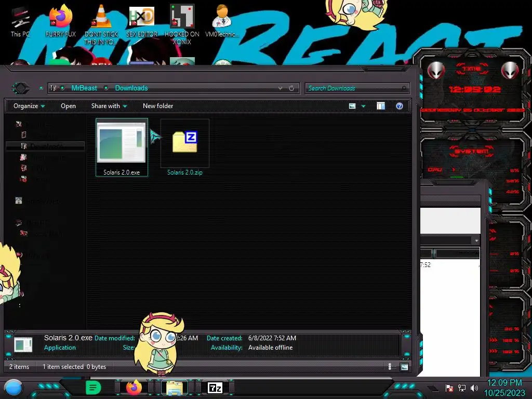The image size is (532, 399).
Task: Expand the arrow before MrBeast breadcrumb
Action: click(62, 88)
